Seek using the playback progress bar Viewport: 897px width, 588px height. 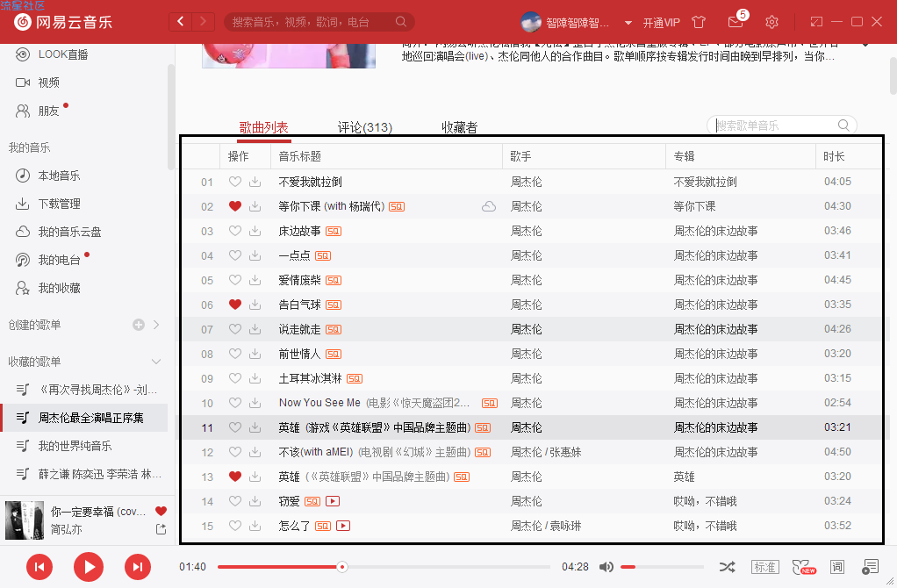[x=384, y=567]
